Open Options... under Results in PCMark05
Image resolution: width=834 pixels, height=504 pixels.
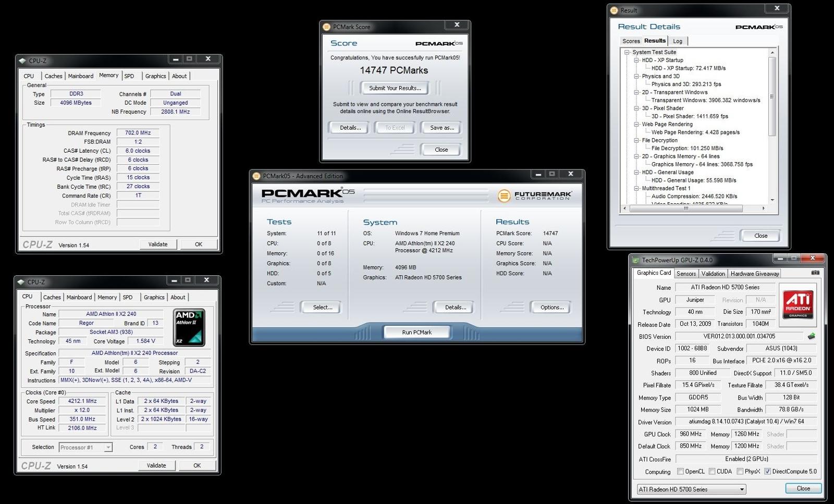pos(552,308)
